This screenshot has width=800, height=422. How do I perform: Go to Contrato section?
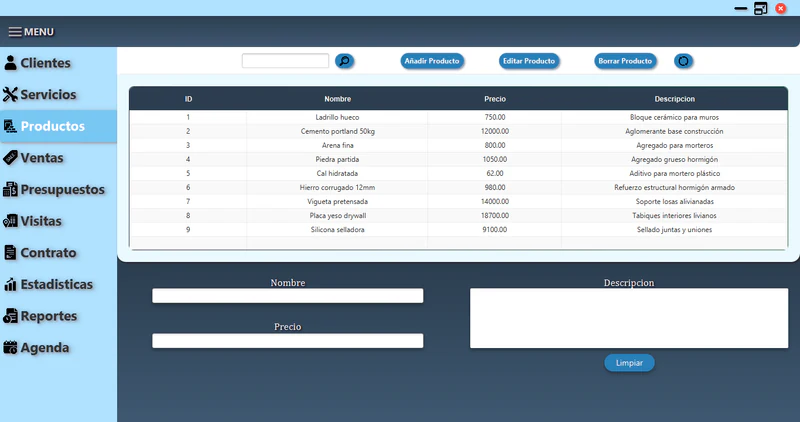58,253
